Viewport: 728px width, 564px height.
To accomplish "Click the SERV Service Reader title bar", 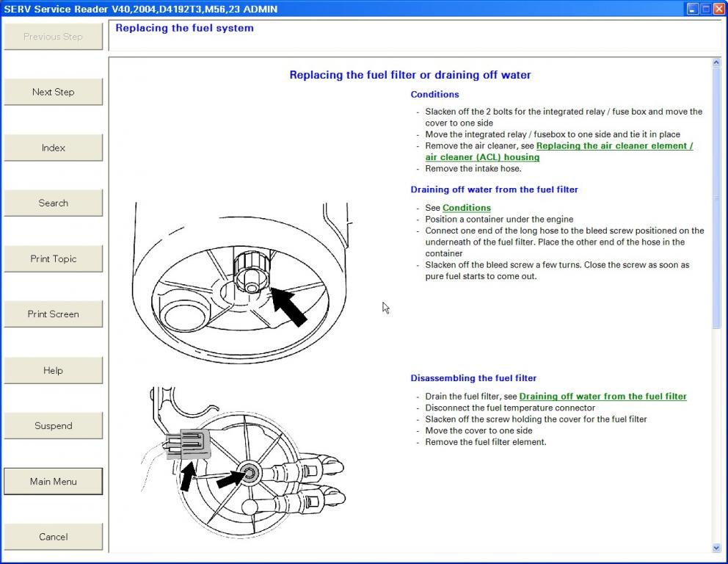I will coord(343,9).
